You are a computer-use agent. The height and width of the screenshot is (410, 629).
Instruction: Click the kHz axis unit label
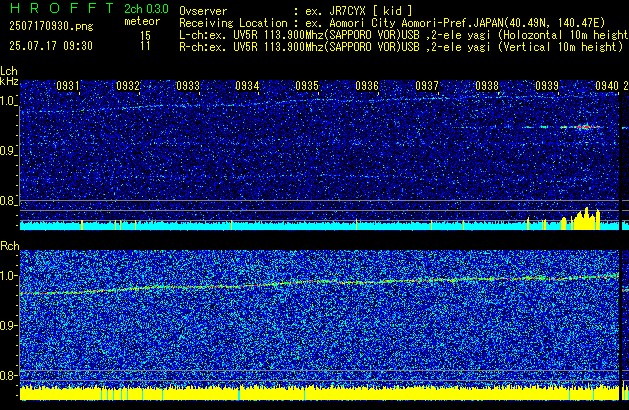(9, 81)
